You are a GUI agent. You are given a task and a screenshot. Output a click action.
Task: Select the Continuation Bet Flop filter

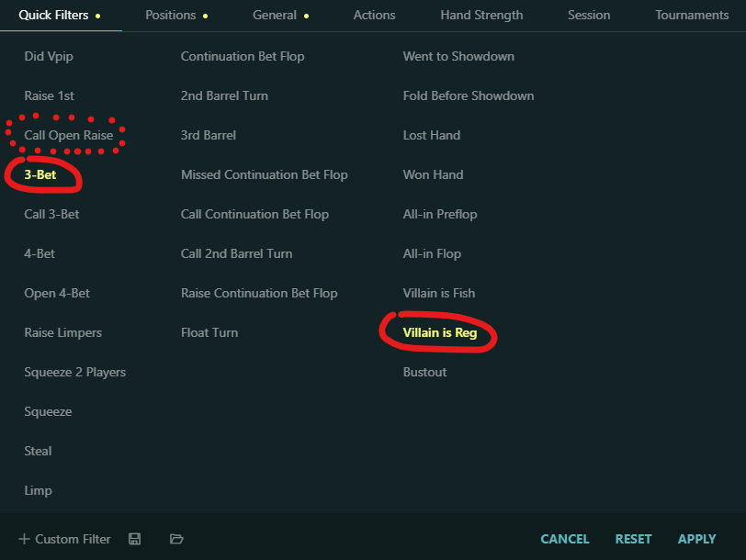(243, 56)
